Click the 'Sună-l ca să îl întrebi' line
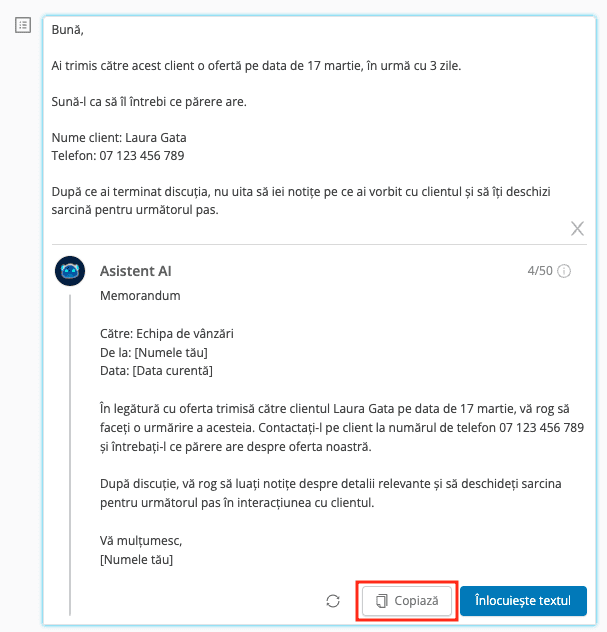 point(149,102)
